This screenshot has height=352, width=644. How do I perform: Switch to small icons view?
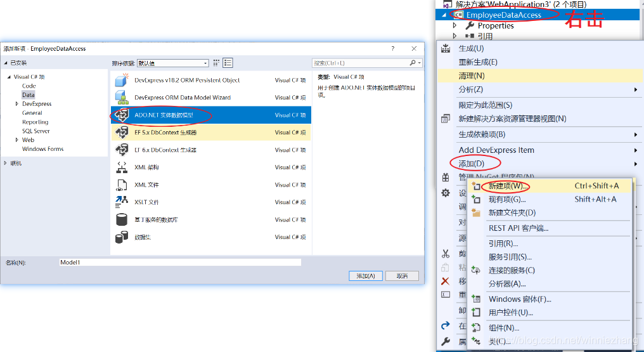[x=216, y=63]
